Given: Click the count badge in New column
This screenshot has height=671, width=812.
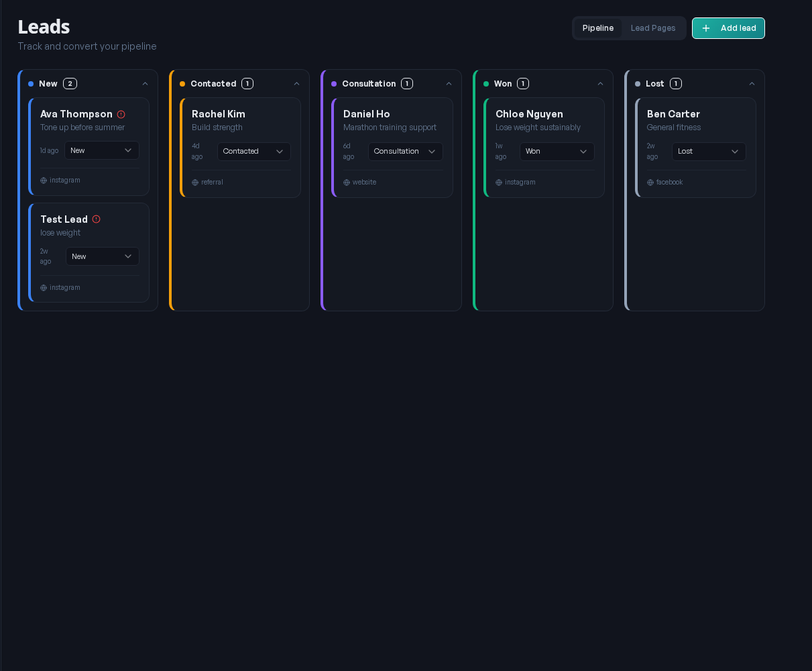Looking at the screenshot, I should (x=70, y=84).
